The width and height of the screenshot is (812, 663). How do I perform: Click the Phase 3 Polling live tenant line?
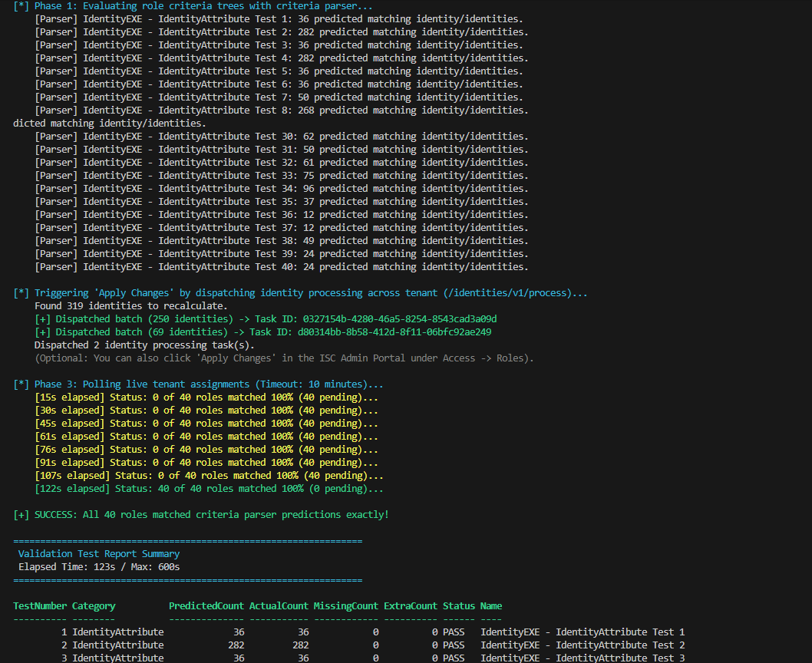(x=198, y=384)
